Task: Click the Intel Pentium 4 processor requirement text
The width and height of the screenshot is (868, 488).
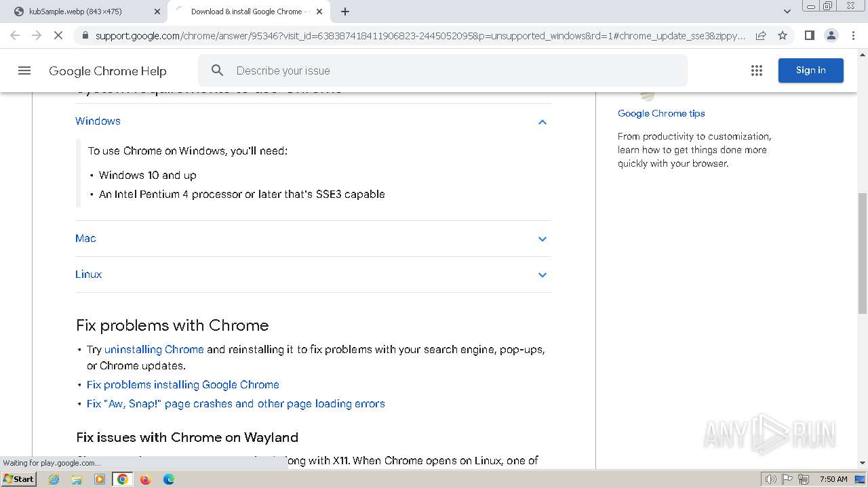Action: pos(242,194)
